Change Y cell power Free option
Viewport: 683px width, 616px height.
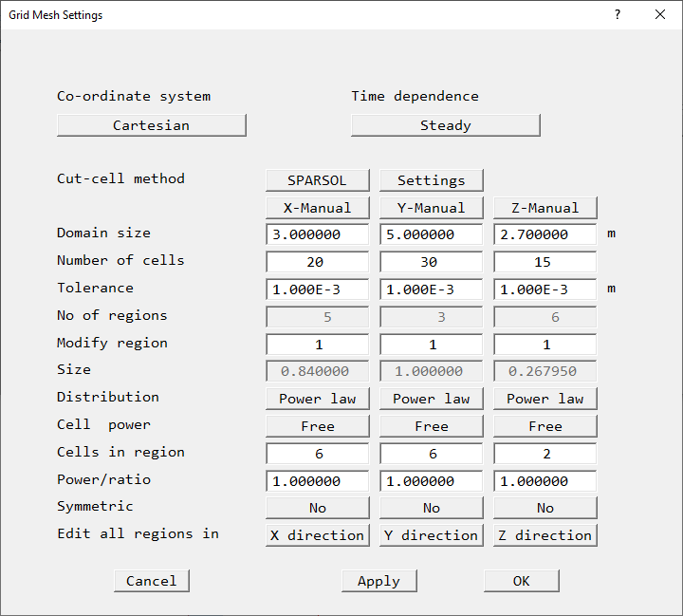(431, 426)
